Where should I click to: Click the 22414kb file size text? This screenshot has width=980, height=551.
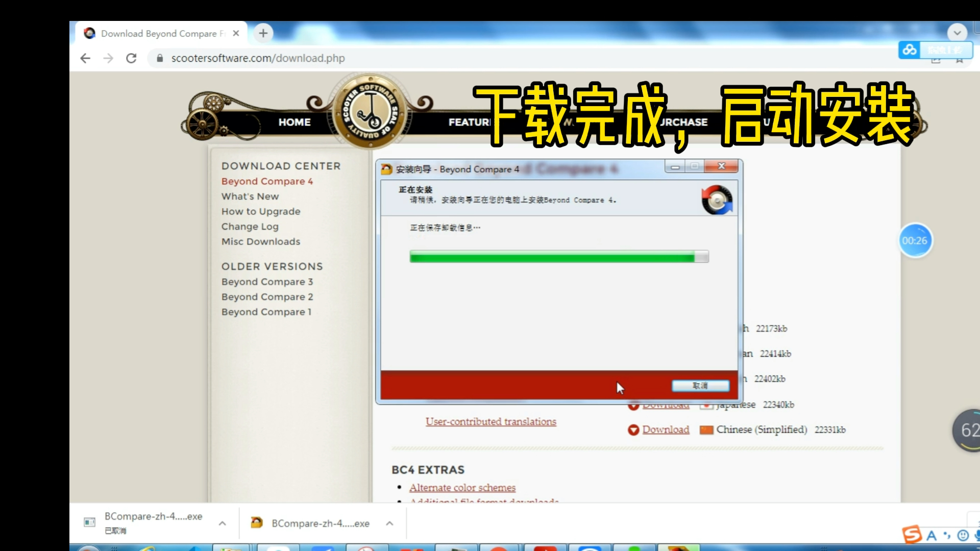(775, 354)
